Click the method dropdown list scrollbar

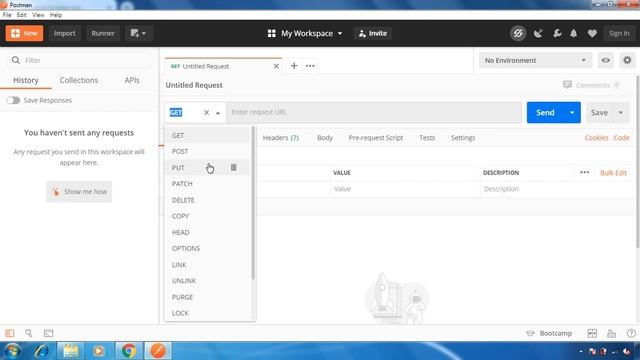253,203
